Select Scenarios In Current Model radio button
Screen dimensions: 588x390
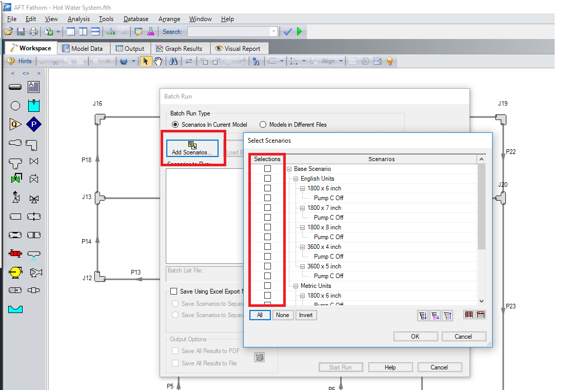[175, 125]
